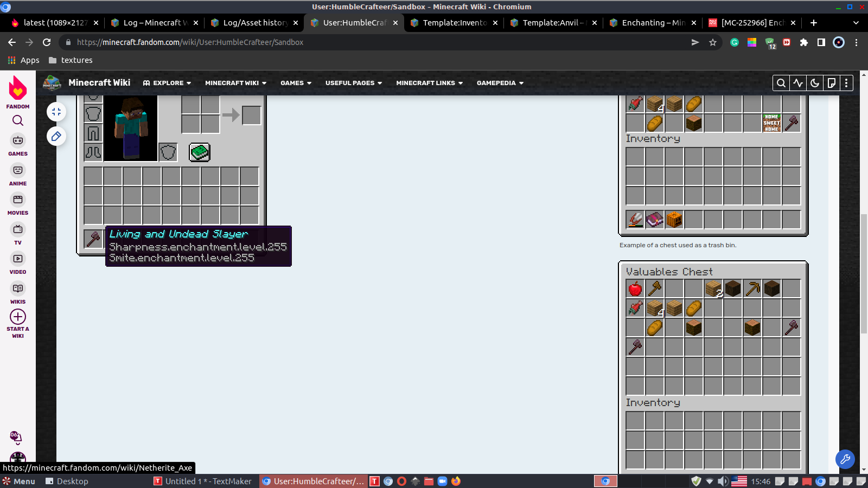
Task: Open the Anime section in Fandom sidebar
Action: (x=18, y=175)
